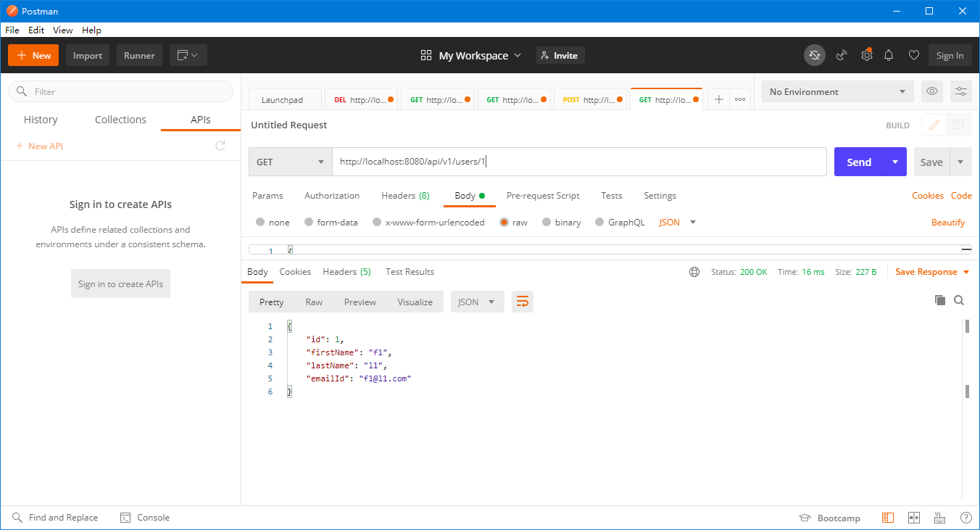
Task: Open the help question mark icon
Action: coord(966,518)
